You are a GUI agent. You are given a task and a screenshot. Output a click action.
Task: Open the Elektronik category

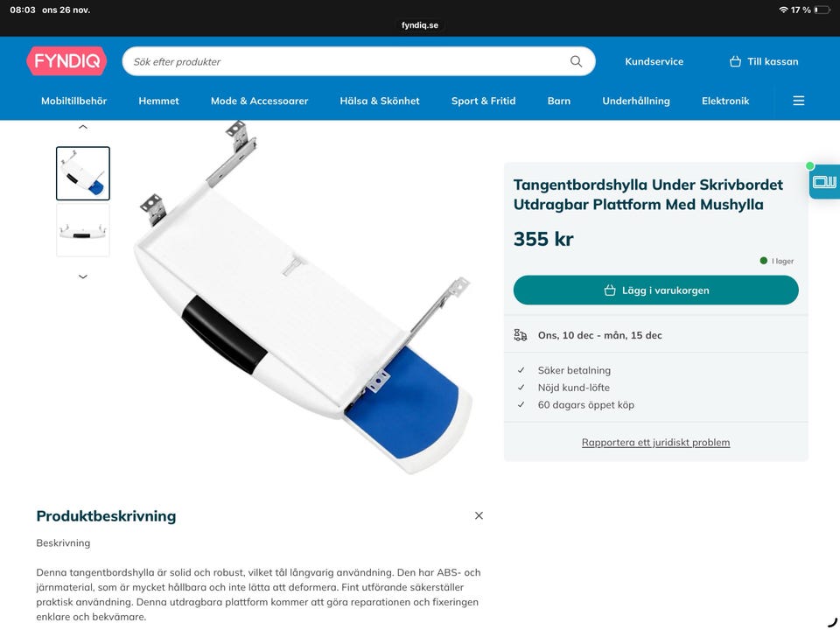(725, 101)
